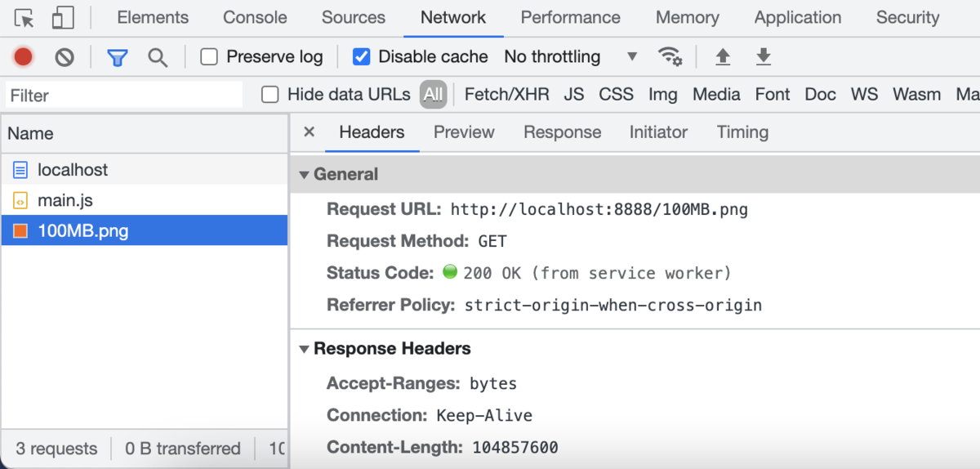980x469 pixels.
Task: Open the No throttling dropdown
Action: coord(570,56)
